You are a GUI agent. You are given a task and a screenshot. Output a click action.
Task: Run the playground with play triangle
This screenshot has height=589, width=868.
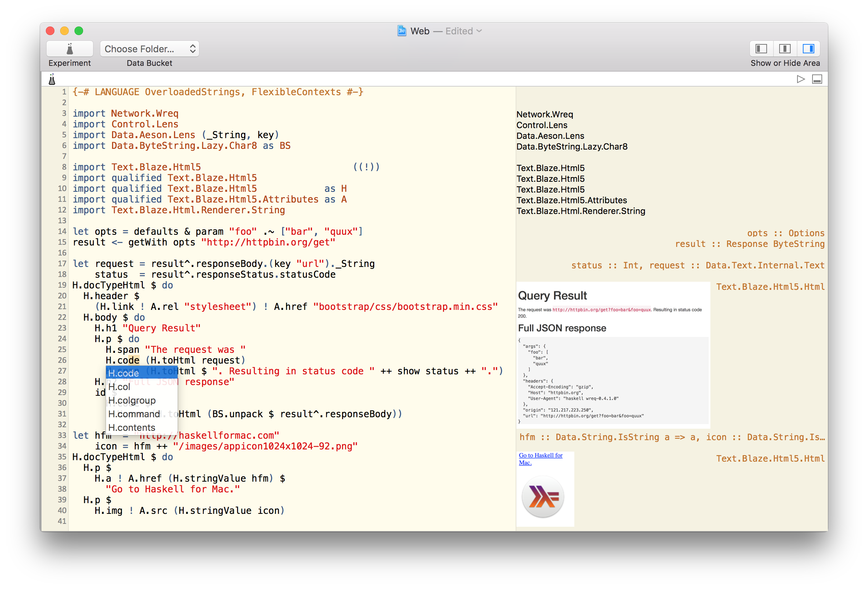[800, 79]
